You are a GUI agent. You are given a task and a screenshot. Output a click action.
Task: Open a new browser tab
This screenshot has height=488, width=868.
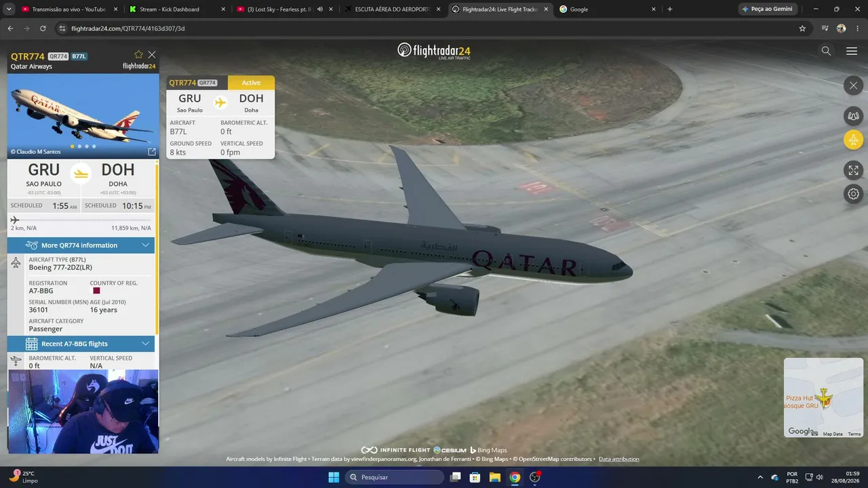point(670,9)
